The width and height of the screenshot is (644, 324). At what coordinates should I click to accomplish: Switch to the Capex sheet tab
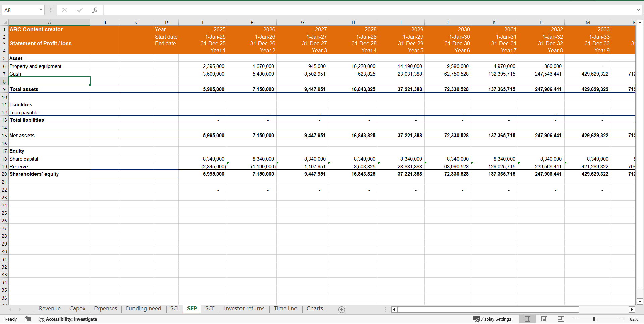coord(77,309)
